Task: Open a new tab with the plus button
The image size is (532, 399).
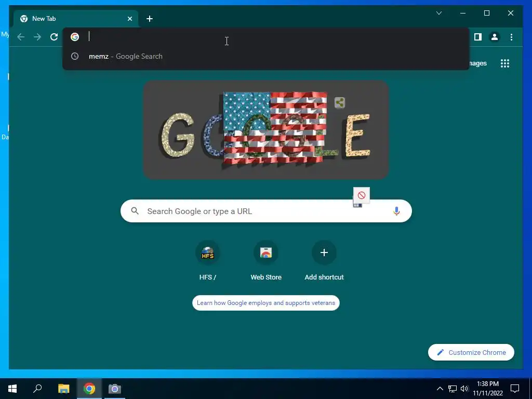Action: tap(150, 19)
